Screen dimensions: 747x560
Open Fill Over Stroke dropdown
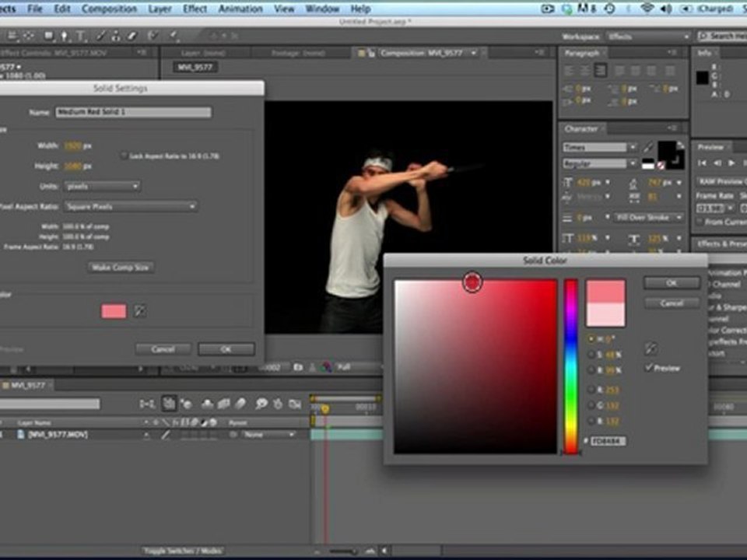[648, 218]
